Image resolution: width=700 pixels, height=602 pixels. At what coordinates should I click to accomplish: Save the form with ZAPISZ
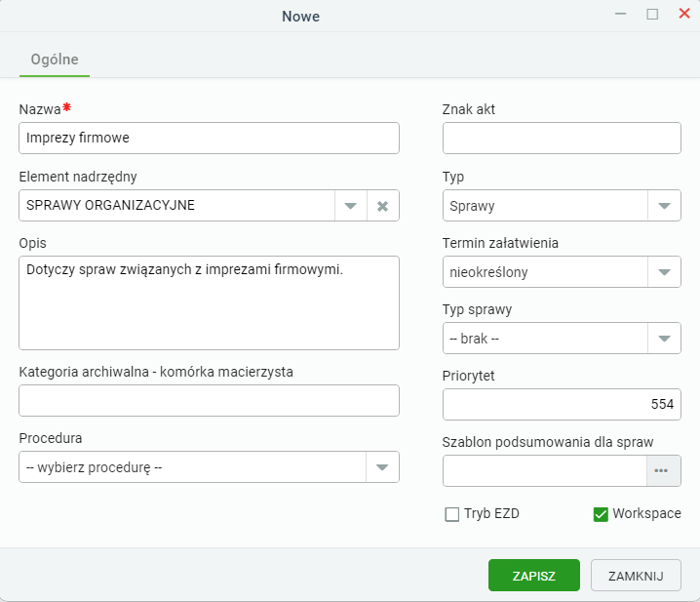[x=534, y=576]
